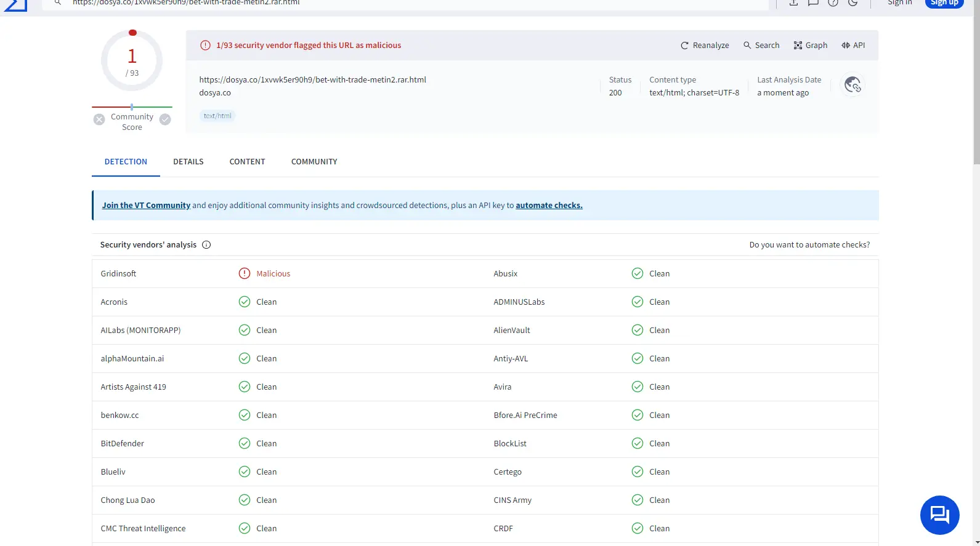Click the text/html tag chip
This screenshot has height=546, width=980.
(x=217, y=116)
